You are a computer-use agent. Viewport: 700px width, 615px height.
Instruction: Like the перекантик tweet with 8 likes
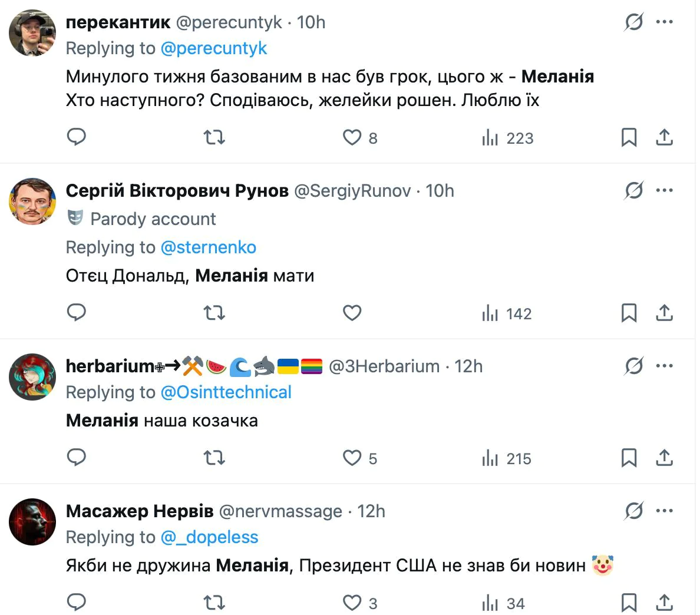[x=352, y=137]
